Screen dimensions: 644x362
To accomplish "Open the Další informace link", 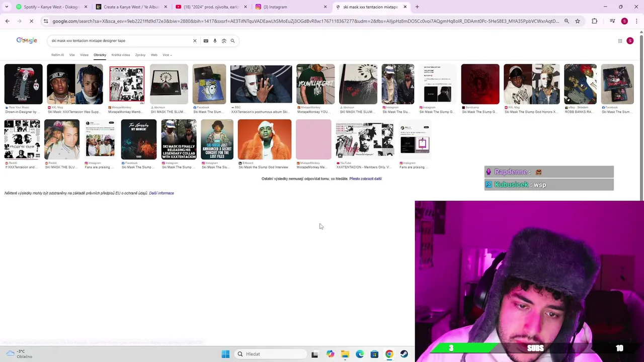I will (162, 193).
